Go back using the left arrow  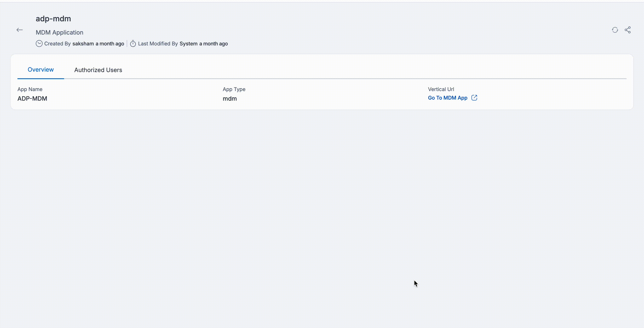20,30
